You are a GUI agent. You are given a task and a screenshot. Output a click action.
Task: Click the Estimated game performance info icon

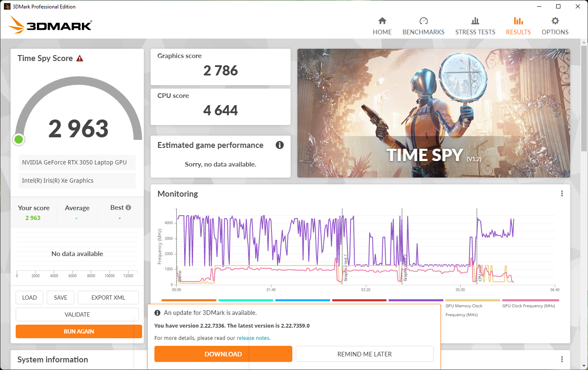280,145
